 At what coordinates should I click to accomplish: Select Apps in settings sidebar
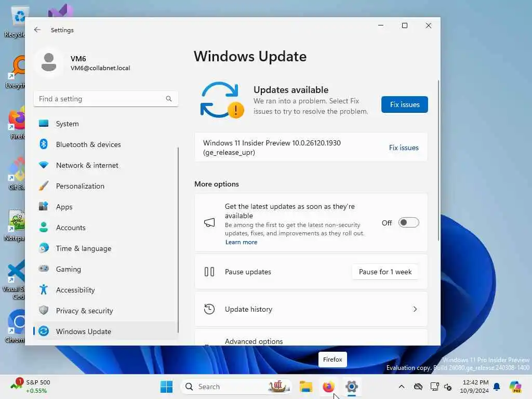tap(106, 207)
